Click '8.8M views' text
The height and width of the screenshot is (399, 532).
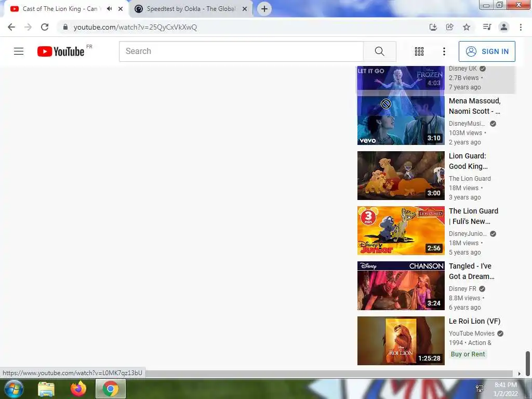(464, 298)
